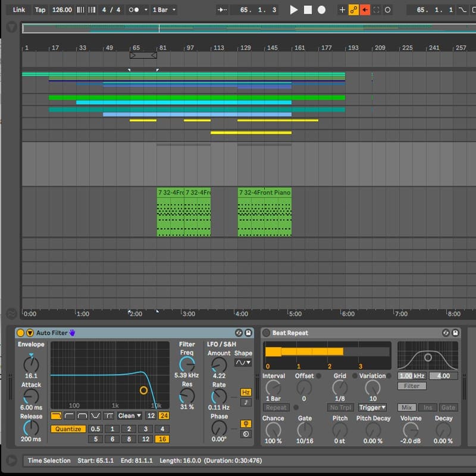Select the Mix output mode
476x476 pixels.
pyautogui.click(x=407, y=408)
